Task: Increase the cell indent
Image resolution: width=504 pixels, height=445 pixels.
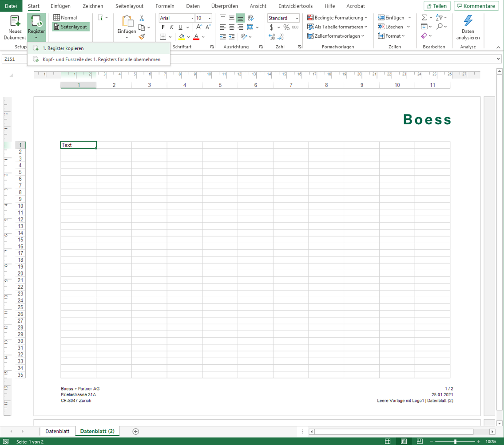Action: 231,36
